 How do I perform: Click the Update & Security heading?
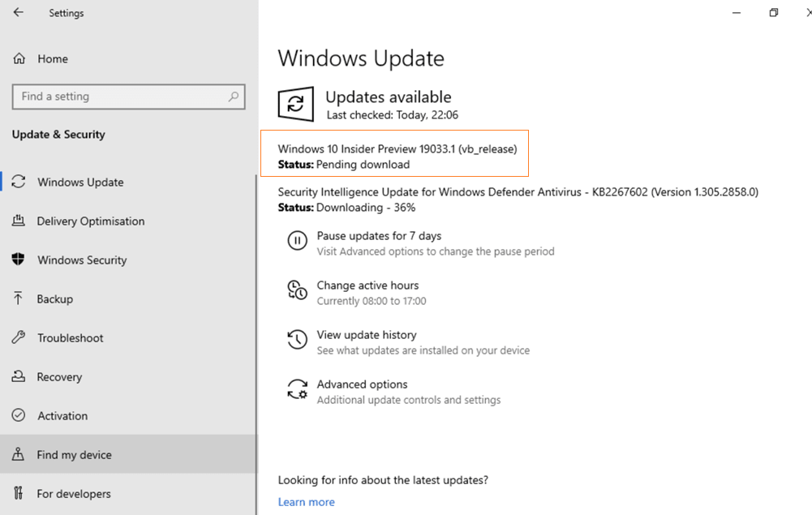[x=58, y=134]
